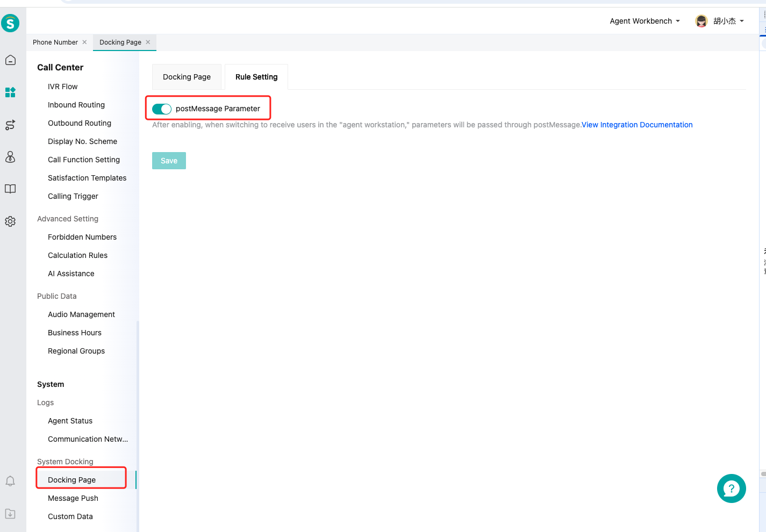Click the user avatar picture
The height and width of the screenshot is (532, 766).
[x=701, y=21]
